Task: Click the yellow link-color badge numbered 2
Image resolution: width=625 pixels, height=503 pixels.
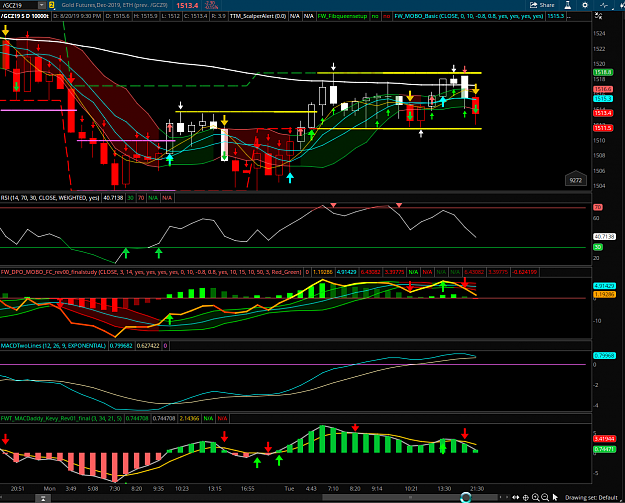Action: (52, 5)
